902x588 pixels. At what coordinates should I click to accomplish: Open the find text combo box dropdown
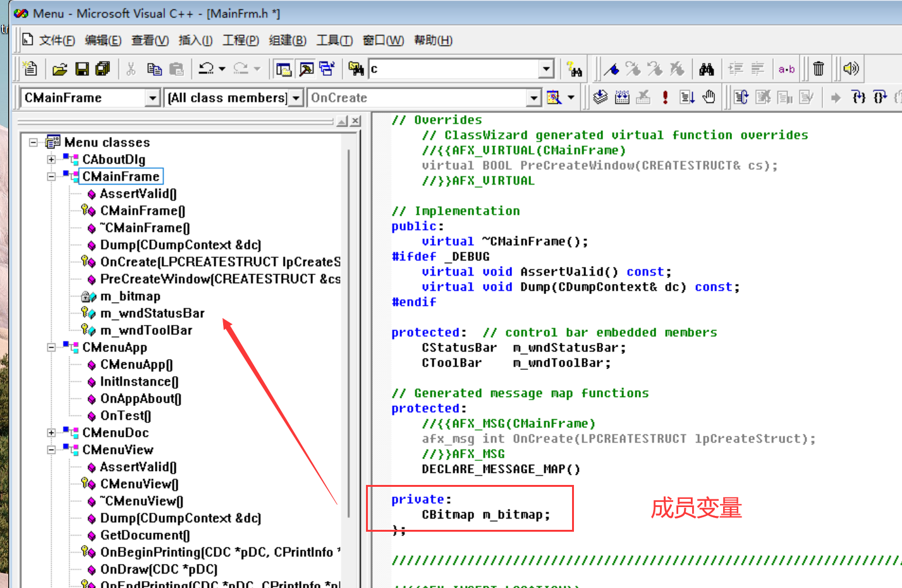(x=547, y=69)
